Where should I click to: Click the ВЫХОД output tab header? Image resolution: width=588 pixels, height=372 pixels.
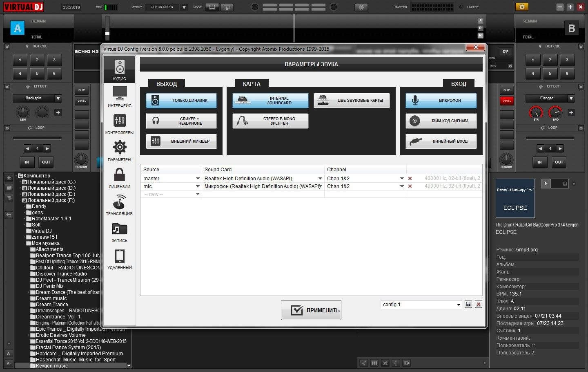click(167, 83)
